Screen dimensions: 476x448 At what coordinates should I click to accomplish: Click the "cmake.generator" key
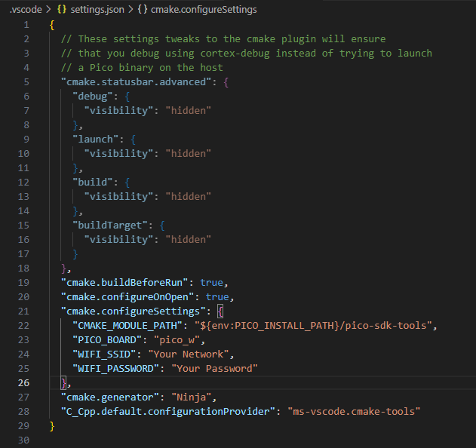(x=110, y=397)
